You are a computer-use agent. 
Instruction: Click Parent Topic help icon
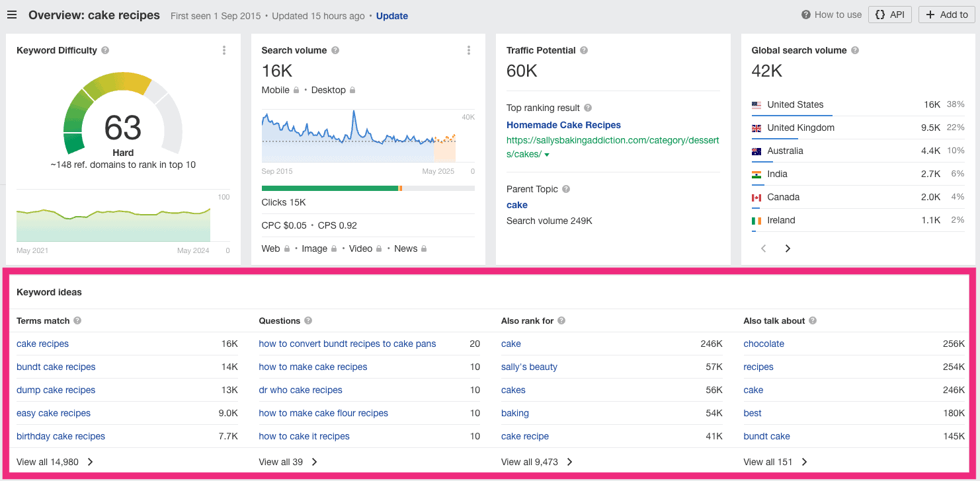pos(566,189)
